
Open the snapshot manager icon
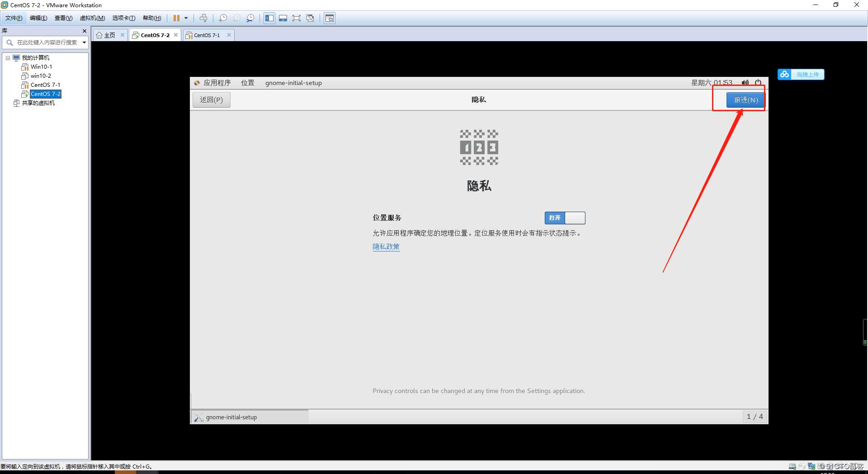click(250, 18)
